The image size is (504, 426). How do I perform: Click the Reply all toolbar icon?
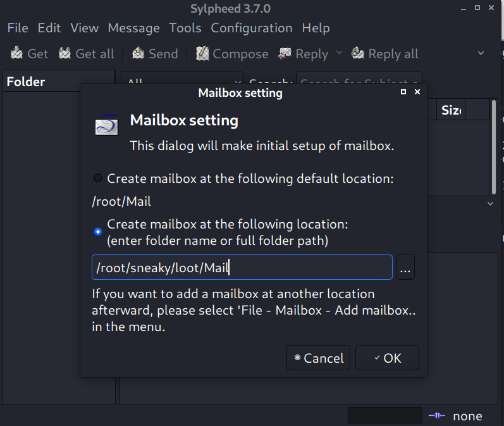click(x=358, y=54)
